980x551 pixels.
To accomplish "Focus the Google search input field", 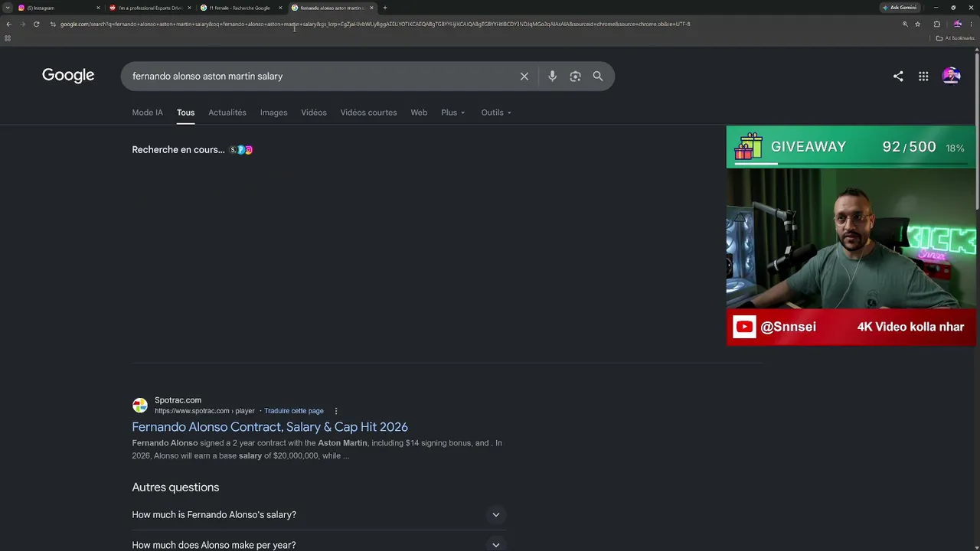I will coord(322,77).
